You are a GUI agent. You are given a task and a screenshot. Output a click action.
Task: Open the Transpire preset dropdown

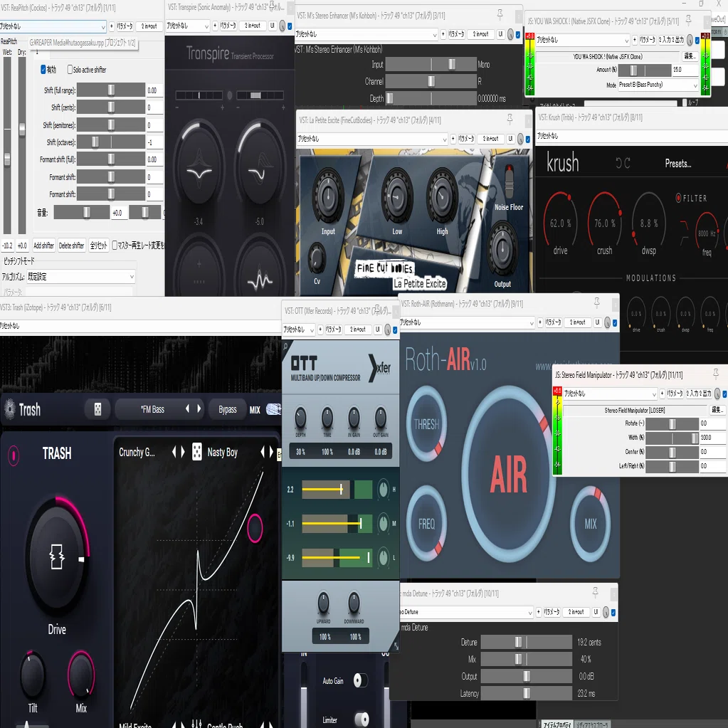click(188, 26)
